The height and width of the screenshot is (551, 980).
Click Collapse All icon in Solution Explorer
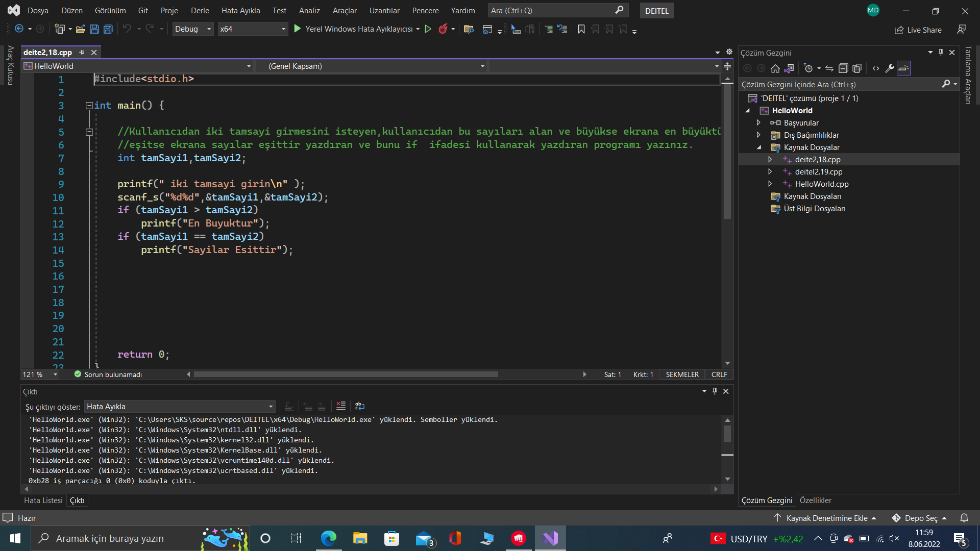click(843, 68)
